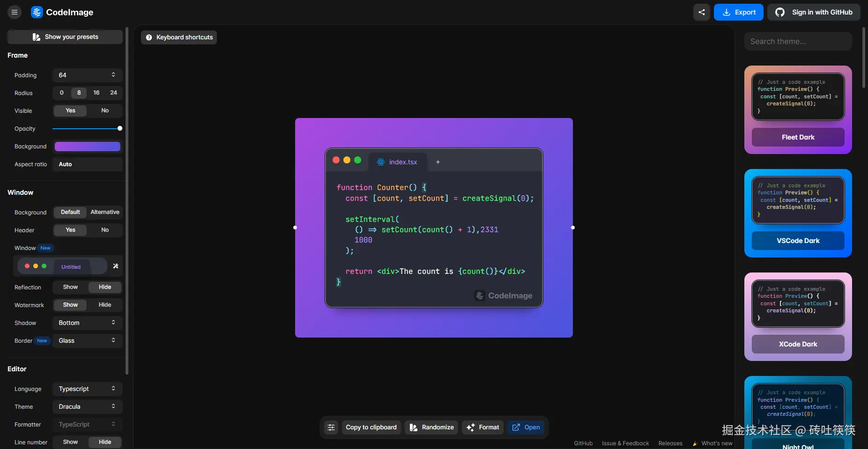Viewport: 868px width, 449px height.
Task: Click the red window dot in preview
Action: point(336,160)
